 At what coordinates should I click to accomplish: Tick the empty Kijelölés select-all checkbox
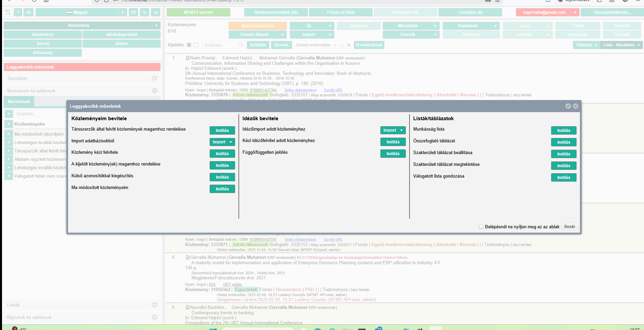(196, 45)
